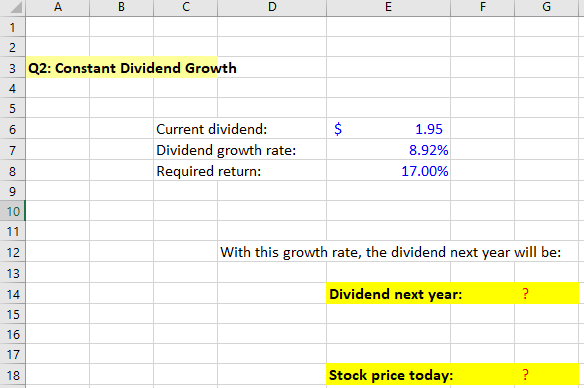Select column D header
The height and width of the screenshot is (388, 584).
pyautogui.click(x=272, y=7)
